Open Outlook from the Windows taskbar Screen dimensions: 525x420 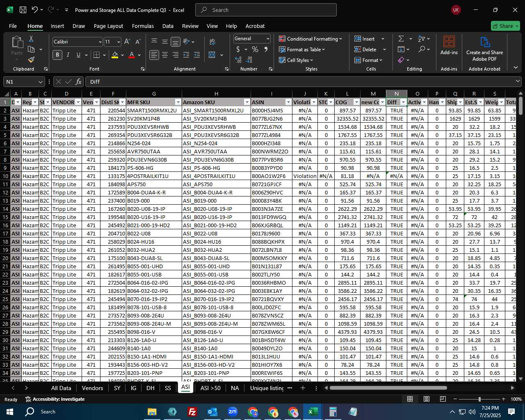(x=212, y=412)
